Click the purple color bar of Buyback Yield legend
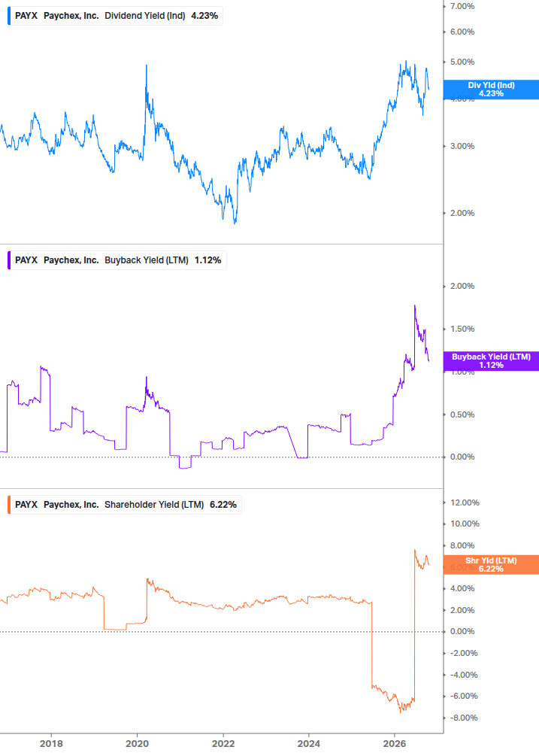Viewport: 539px width, 756px height. (9, 260)
